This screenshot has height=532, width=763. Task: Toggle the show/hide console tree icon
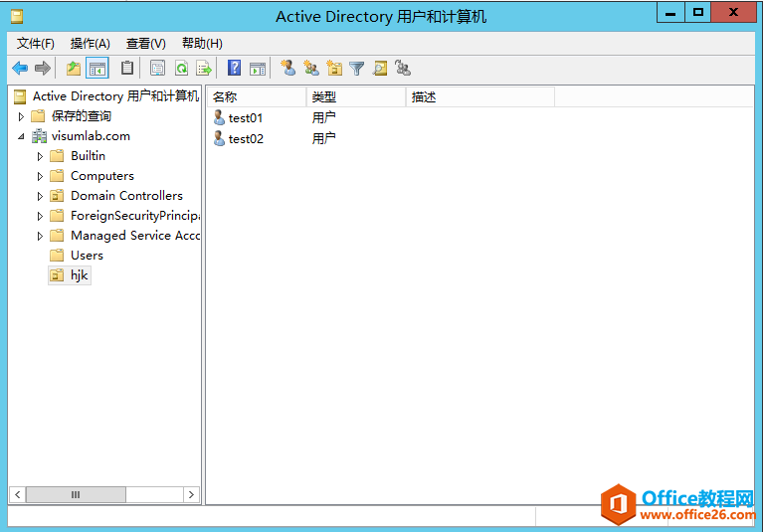coord(96,68)
